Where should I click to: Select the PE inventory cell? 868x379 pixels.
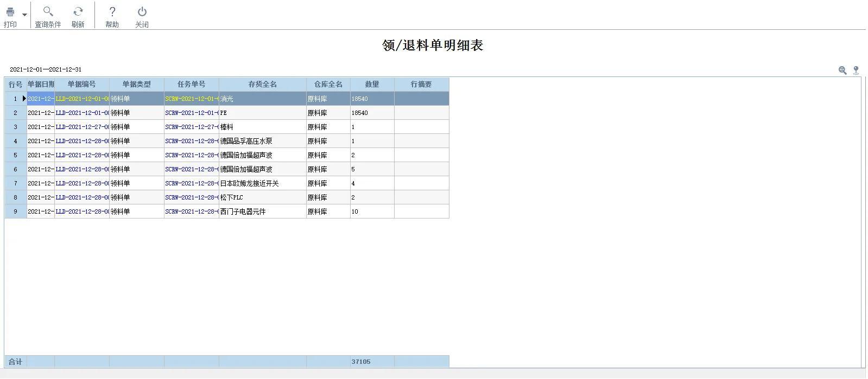(263, 113)
